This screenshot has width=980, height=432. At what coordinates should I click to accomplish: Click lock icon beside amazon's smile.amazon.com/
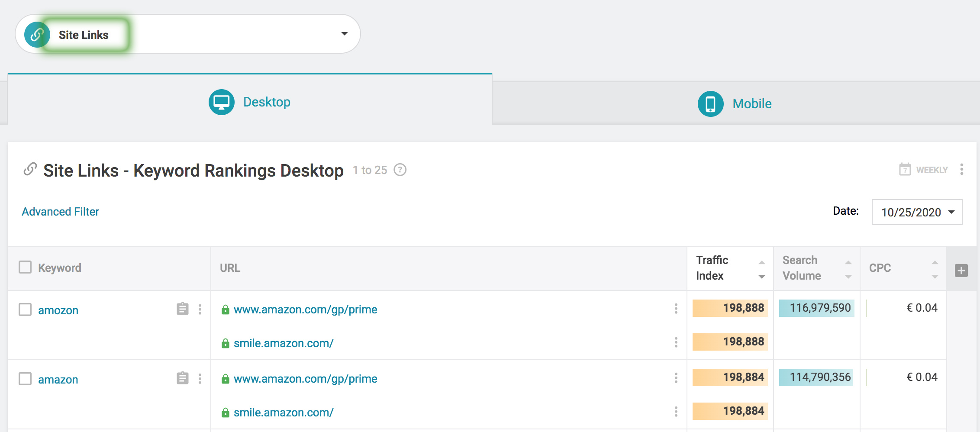pos(225,413)
